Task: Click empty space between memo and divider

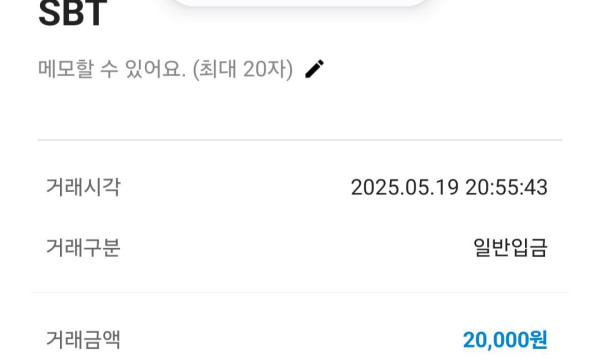Action: (300, 111)
